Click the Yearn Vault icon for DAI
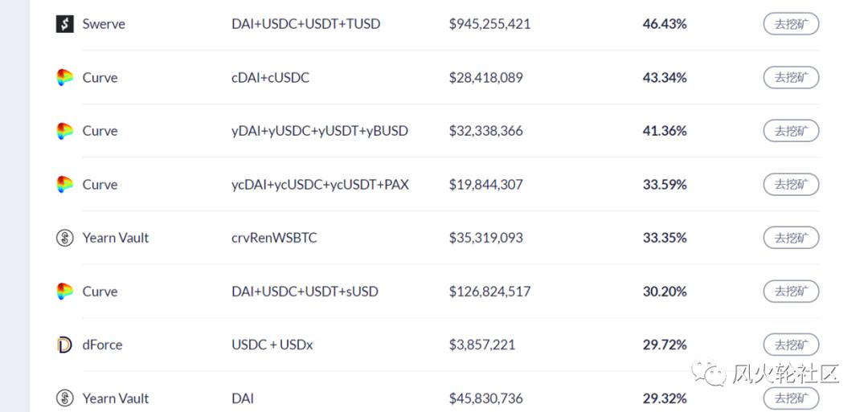 point(64,398)
